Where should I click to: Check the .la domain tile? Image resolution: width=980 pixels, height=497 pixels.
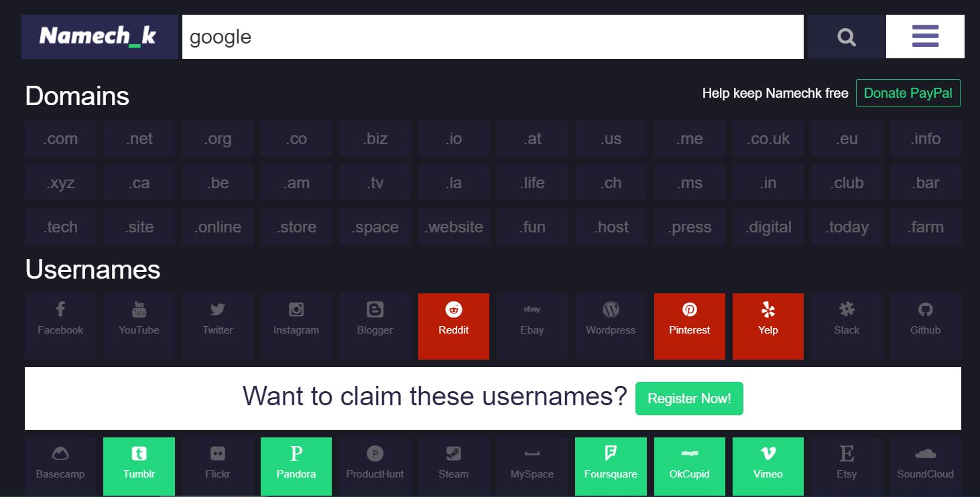pyautogui.click(x=454, y=183)
